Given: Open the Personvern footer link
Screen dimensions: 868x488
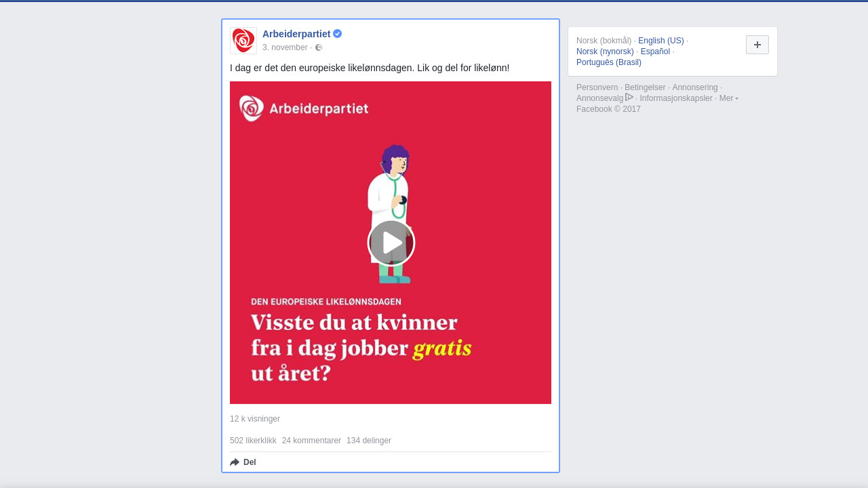Looking at the screenshot, I should tap(597, 87).
